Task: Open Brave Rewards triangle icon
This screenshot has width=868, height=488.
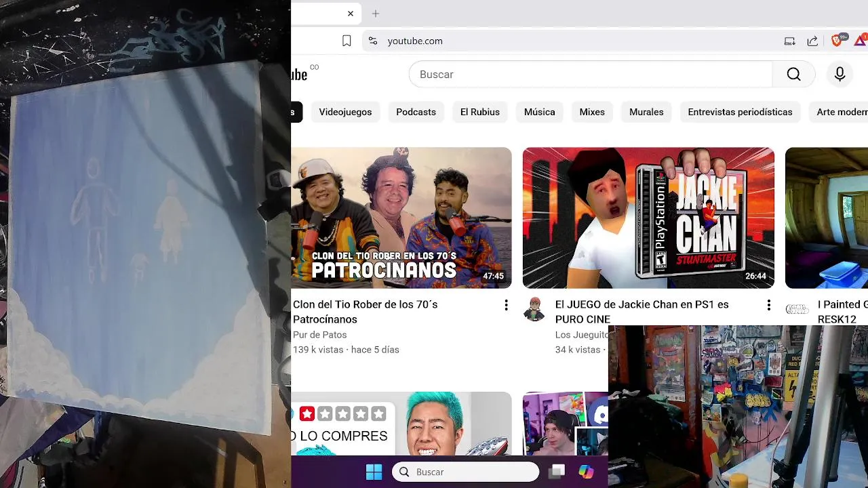Action: [861, 41]
